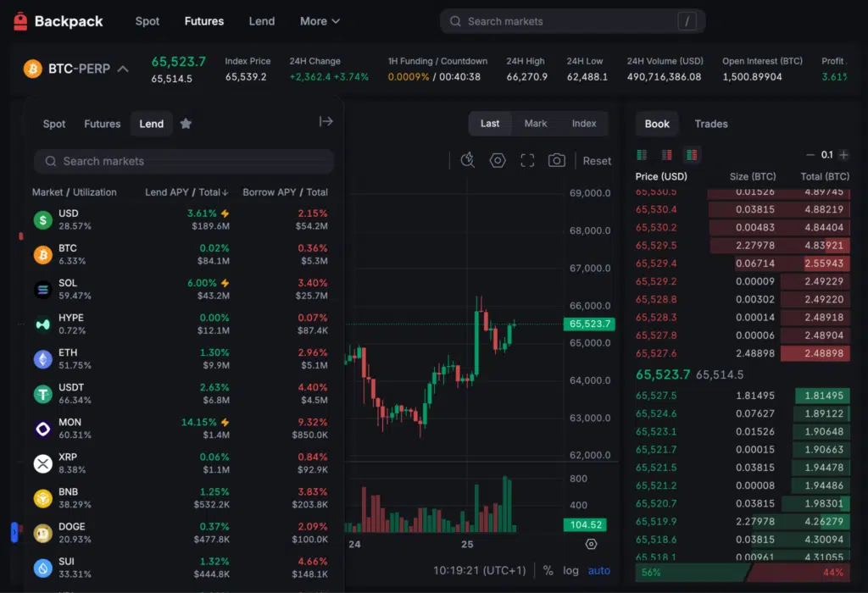Viewport: 868px width, 593px height.
Task: Switch to the Trades tab
Action: point(710,124)
